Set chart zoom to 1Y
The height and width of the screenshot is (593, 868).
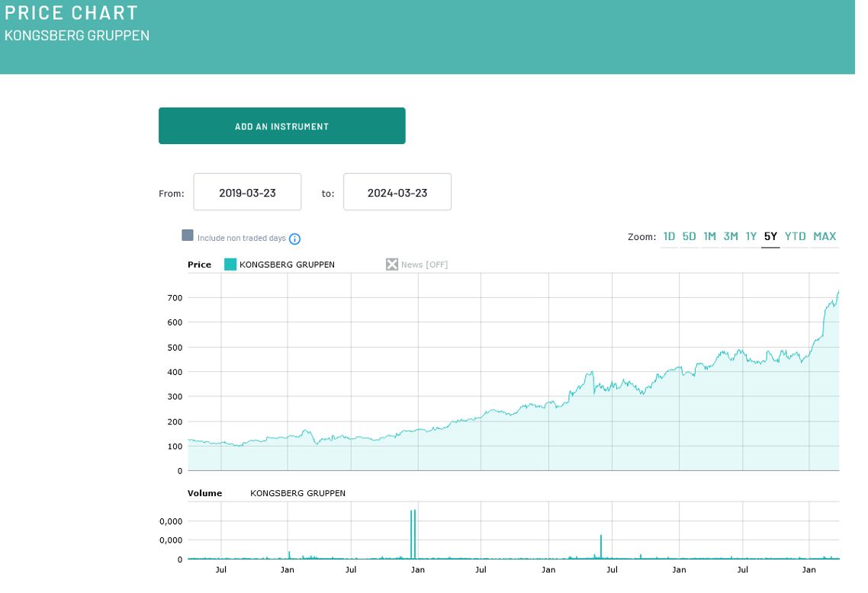[751, 236]
